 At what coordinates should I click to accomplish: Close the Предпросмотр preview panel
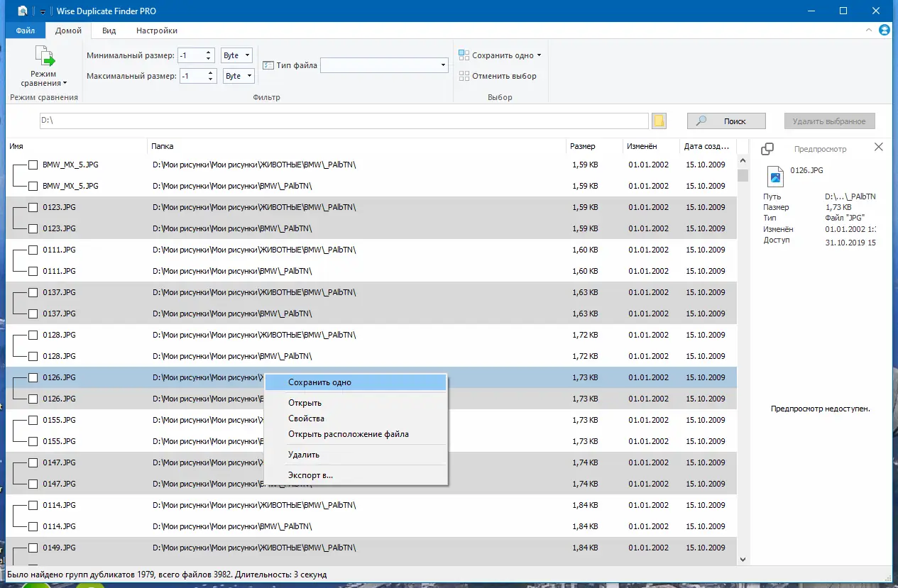coord(879,147)
